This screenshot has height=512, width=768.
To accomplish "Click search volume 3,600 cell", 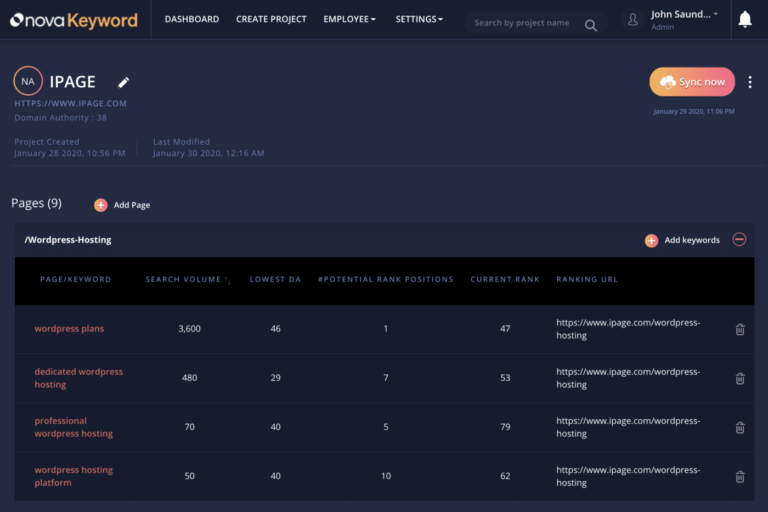I will coord(190,329).
